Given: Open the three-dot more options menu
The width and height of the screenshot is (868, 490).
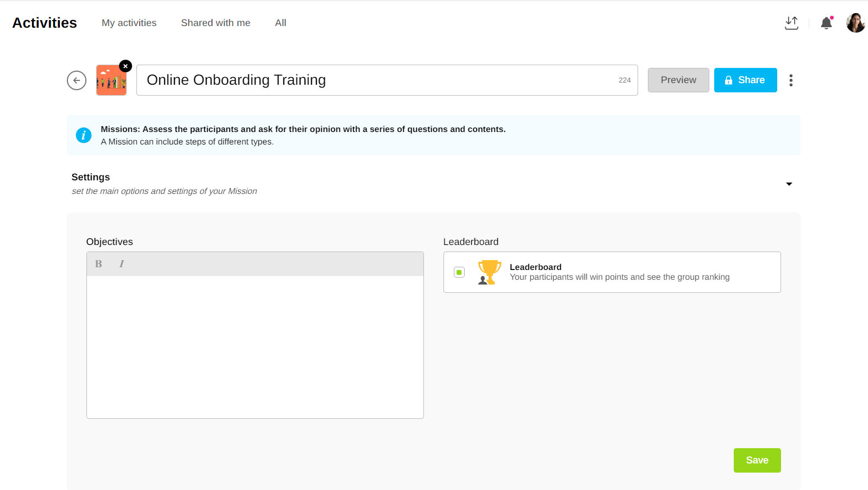Looking at the screenshot, I should click(791, 80).
